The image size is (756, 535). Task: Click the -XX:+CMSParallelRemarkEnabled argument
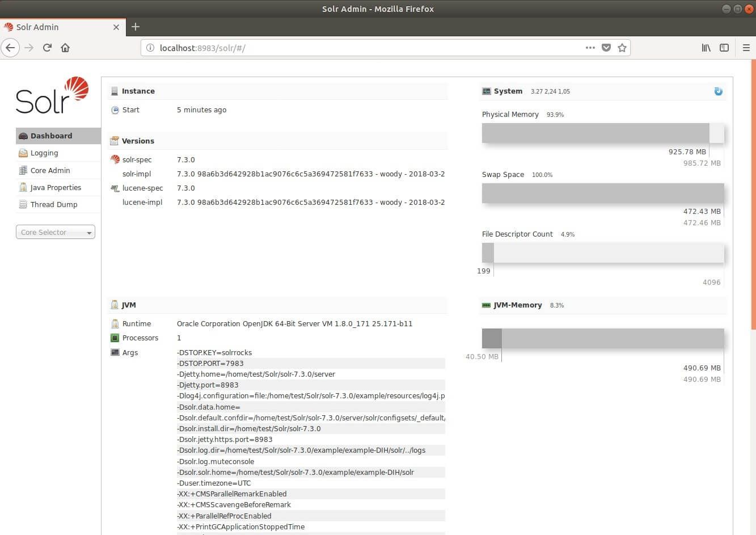coord(232,494)
